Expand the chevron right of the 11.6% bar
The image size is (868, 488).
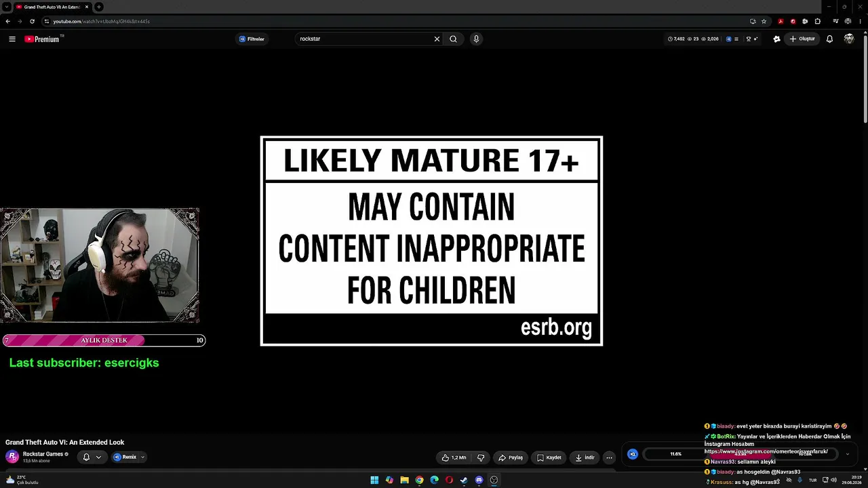[x=847, y=454]
